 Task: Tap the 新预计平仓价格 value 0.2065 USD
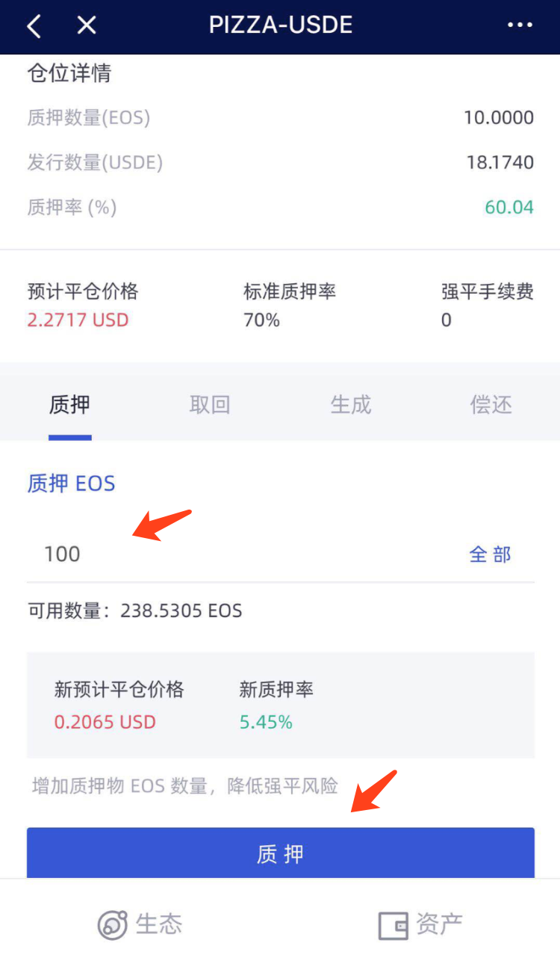coord(105,722)
